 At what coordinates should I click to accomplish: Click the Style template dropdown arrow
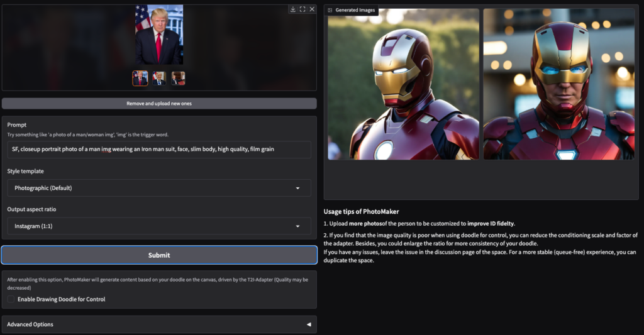[297, 188]
